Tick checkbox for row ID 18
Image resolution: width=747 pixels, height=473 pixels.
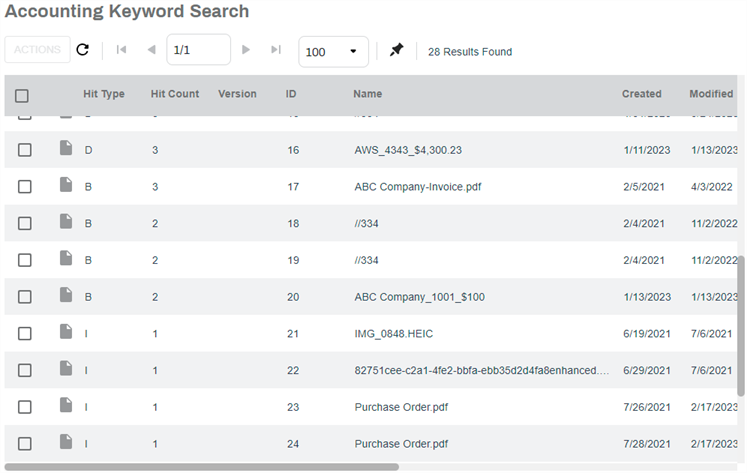tap(25, 223)
